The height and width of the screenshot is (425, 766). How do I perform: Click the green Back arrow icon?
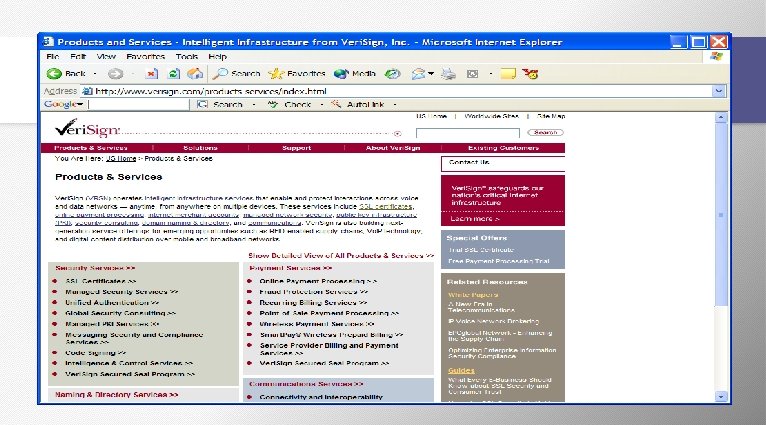pos(54,74)
